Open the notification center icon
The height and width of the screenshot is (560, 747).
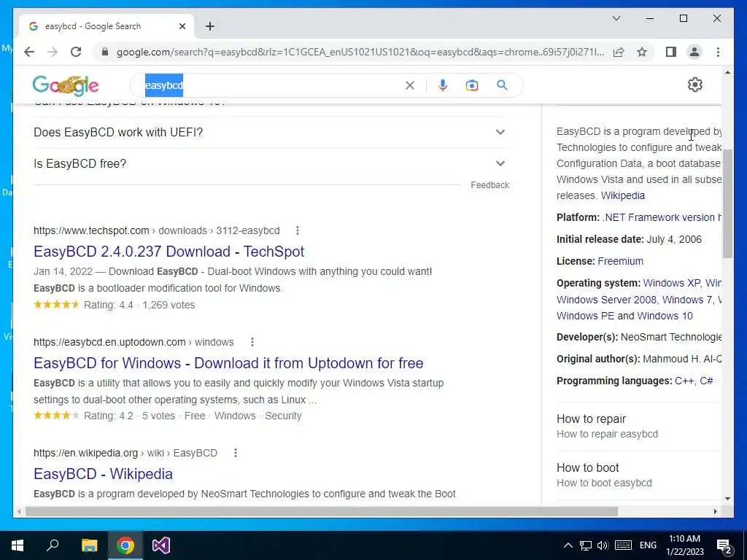724,546
